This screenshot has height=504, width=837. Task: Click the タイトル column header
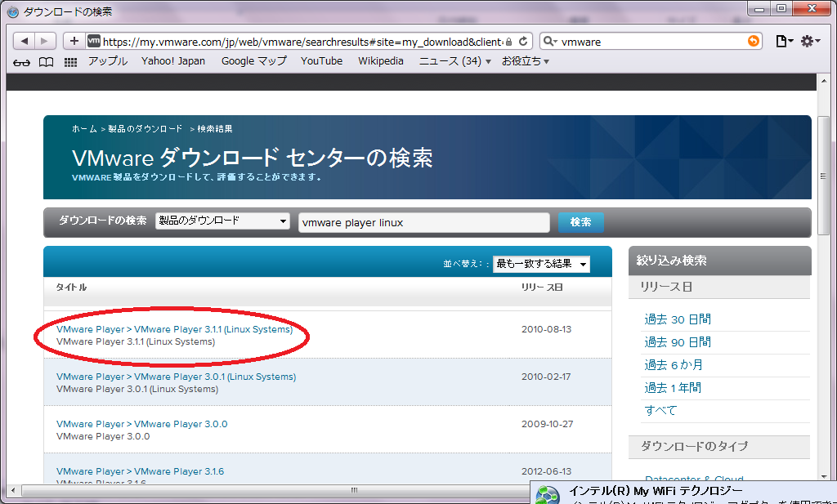point(72,288)
